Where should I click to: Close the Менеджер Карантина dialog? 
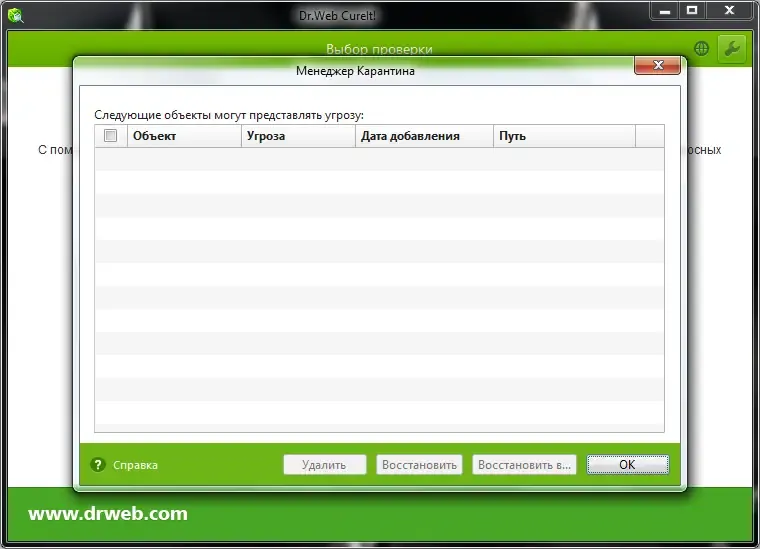click(657, 65)
